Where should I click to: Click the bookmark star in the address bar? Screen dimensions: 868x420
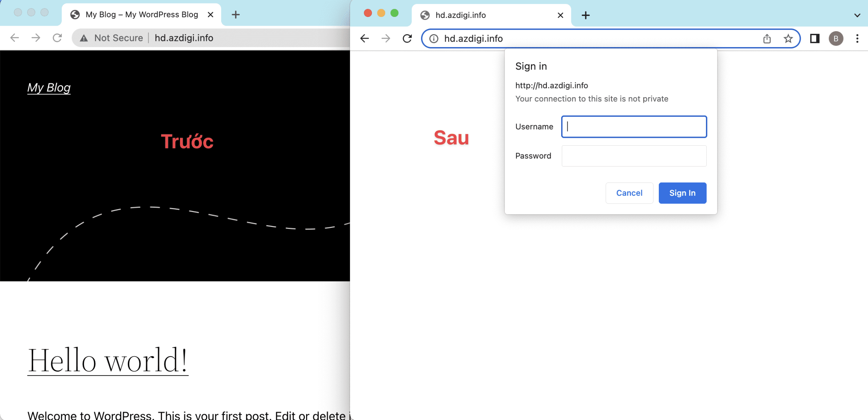coord(788,38)
